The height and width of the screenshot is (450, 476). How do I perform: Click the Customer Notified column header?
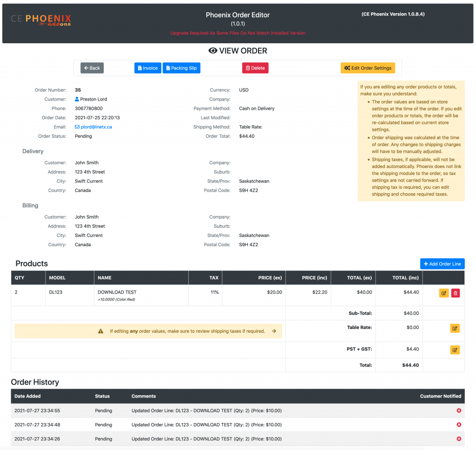[x=441, y=396]
